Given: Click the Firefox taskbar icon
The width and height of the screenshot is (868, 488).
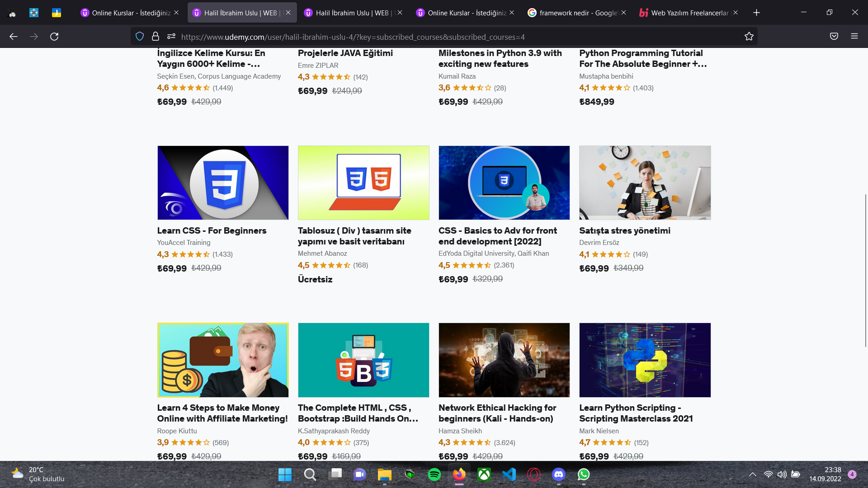Looking at the screenshot, I should (459, 474).
